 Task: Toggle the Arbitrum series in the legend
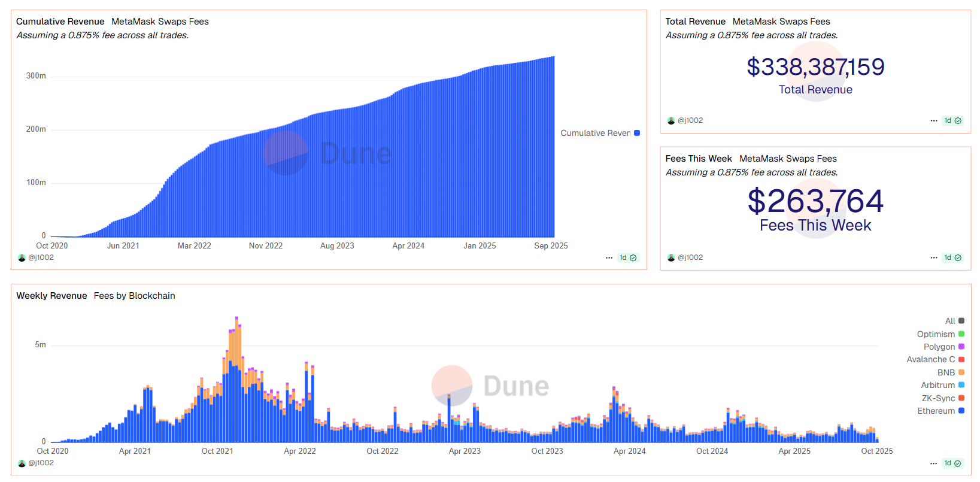pos(942,386)
